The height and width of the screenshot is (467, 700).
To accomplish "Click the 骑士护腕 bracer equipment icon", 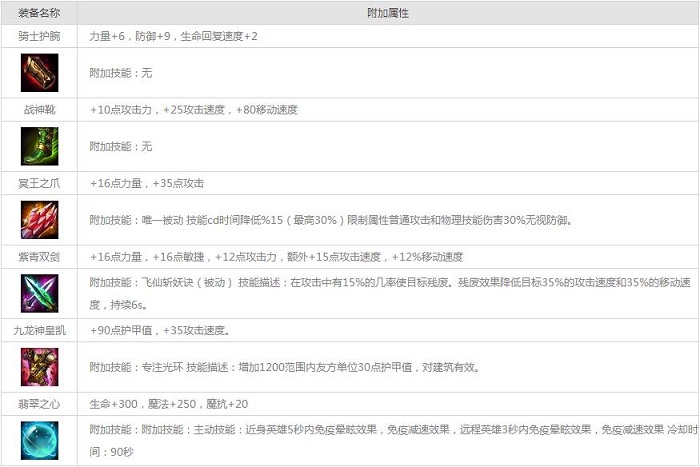I will [39, 73].
